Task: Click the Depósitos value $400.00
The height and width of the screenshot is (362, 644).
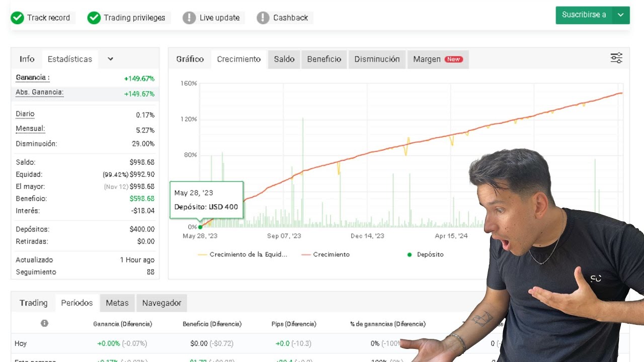Action: click(142, 229)
